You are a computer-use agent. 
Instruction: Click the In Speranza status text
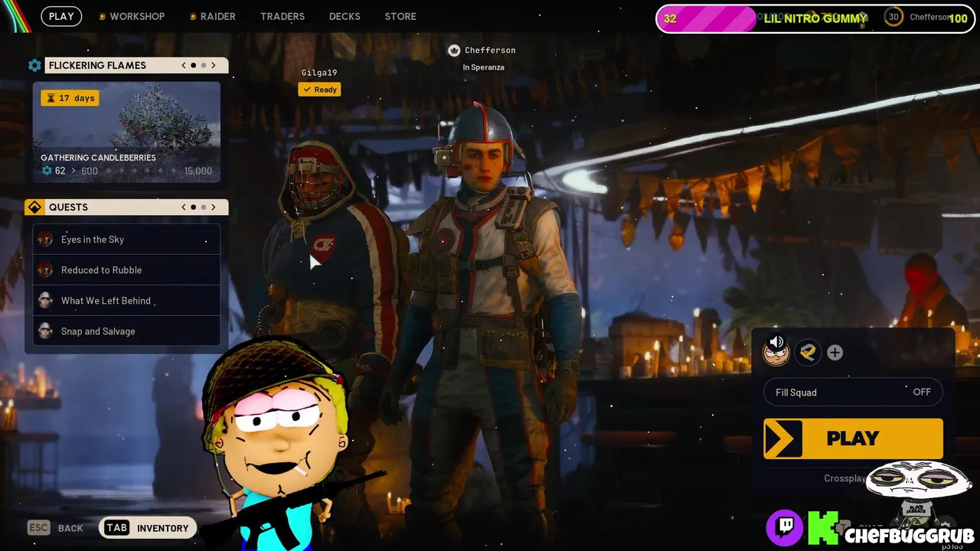[x=483, y=67]
